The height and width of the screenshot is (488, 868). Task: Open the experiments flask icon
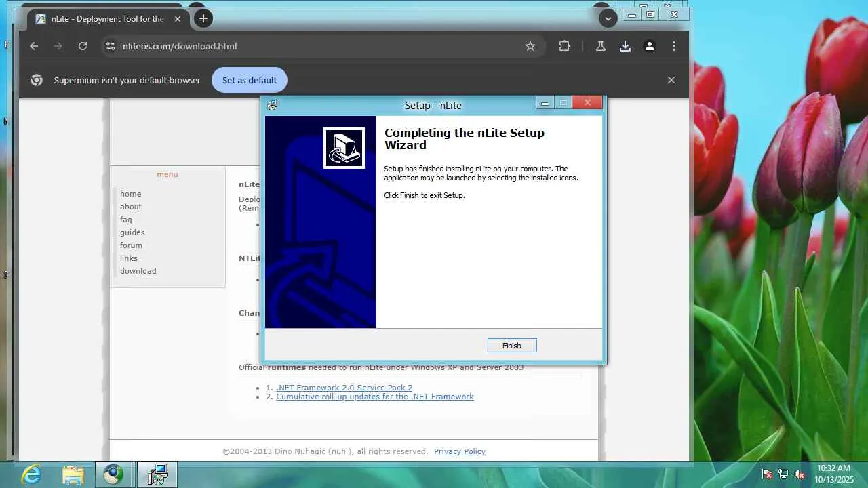click(600, 46)
